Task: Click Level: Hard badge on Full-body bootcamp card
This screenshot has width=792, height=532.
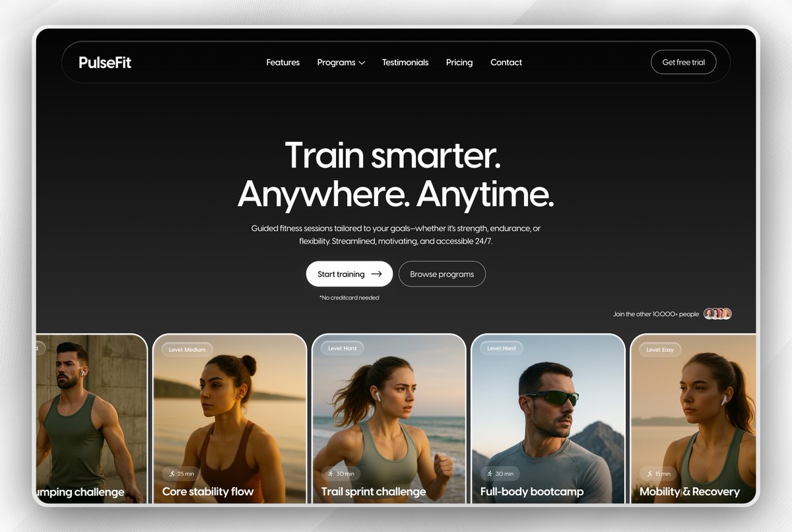Action: point(501,348)
